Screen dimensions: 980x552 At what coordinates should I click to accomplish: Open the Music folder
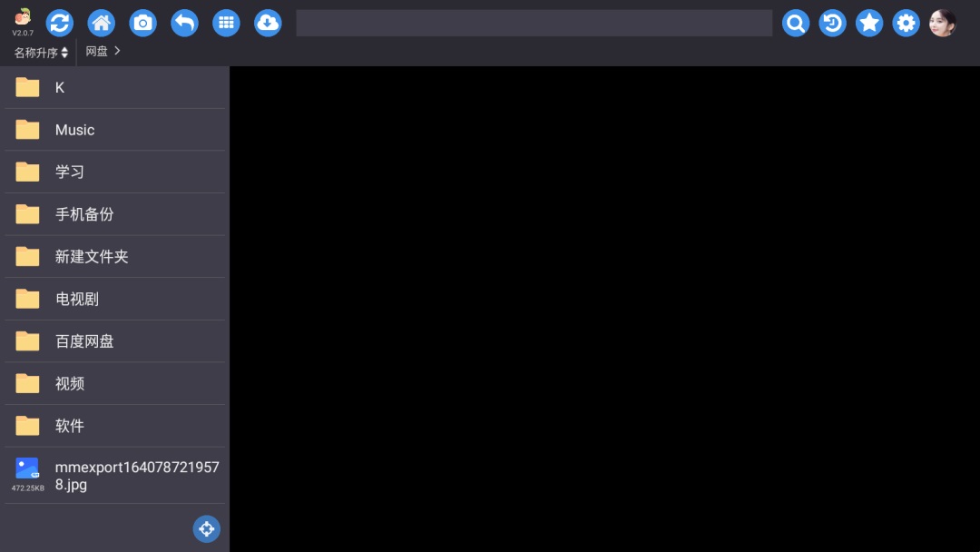click(115, 130)
